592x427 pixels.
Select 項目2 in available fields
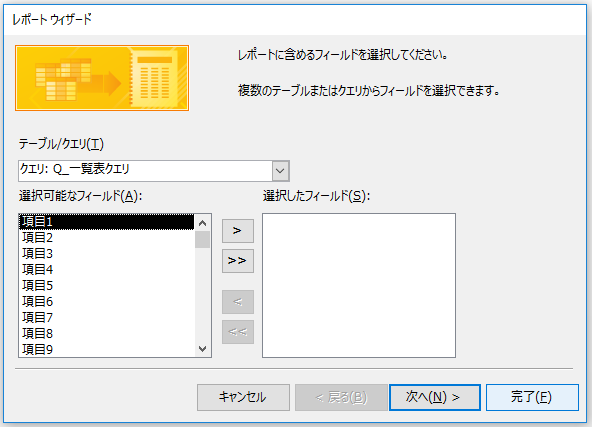106,237
